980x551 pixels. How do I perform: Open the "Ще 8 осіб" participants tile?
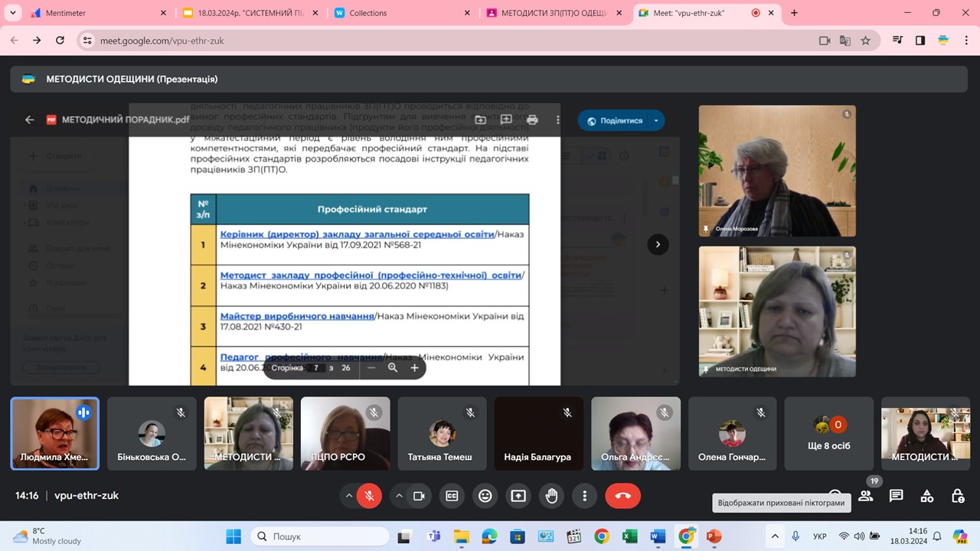(830, 433)
